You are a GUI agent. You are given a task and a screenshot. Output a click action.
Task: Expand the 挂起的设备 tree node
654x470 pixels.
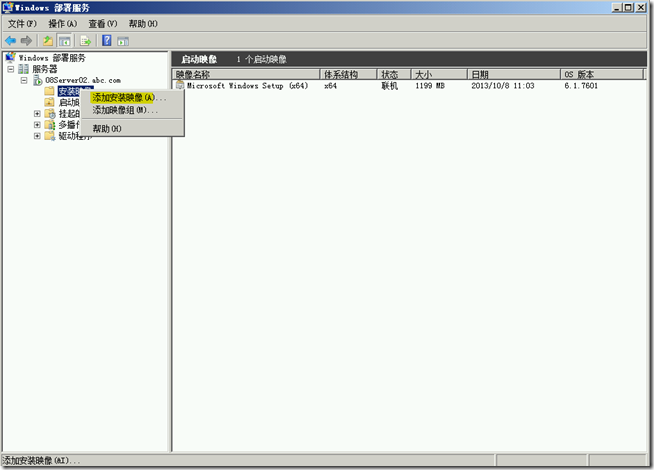pyautogui.click(x=37, y=113)
